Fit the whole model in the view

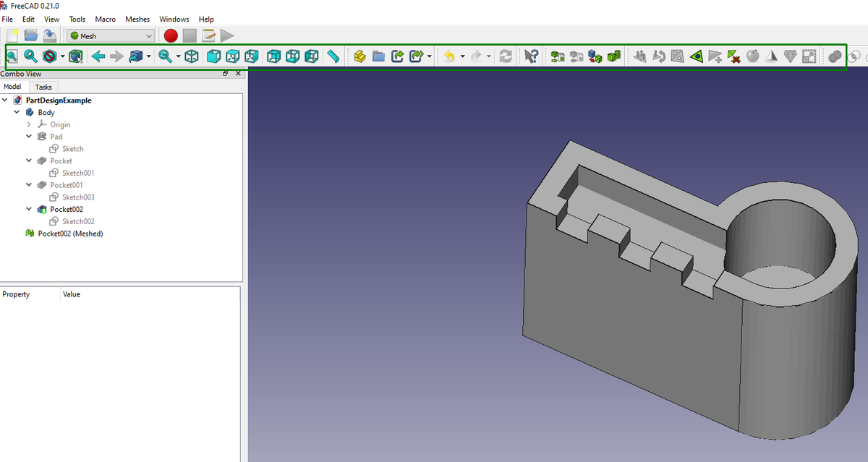coord(12,56)
